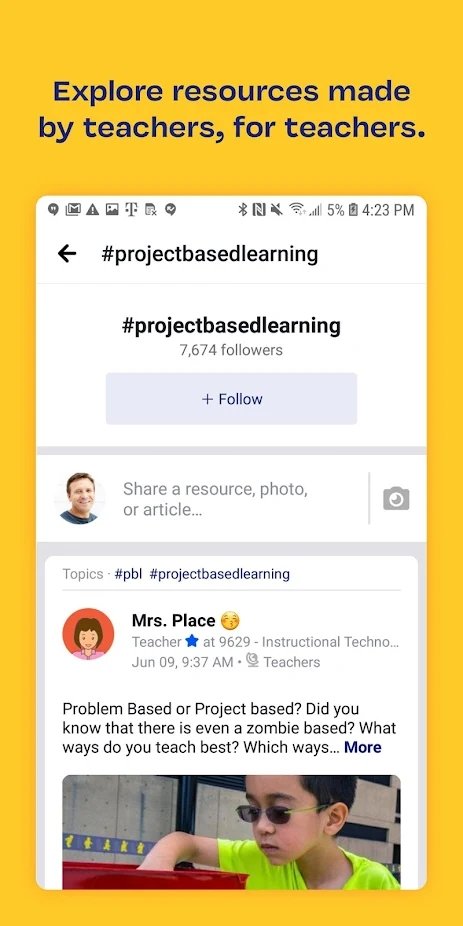Open #projectbasedlearning topic link in post
Image resolution: width=463 pixels, height=926 pixels.
(220, 574)
